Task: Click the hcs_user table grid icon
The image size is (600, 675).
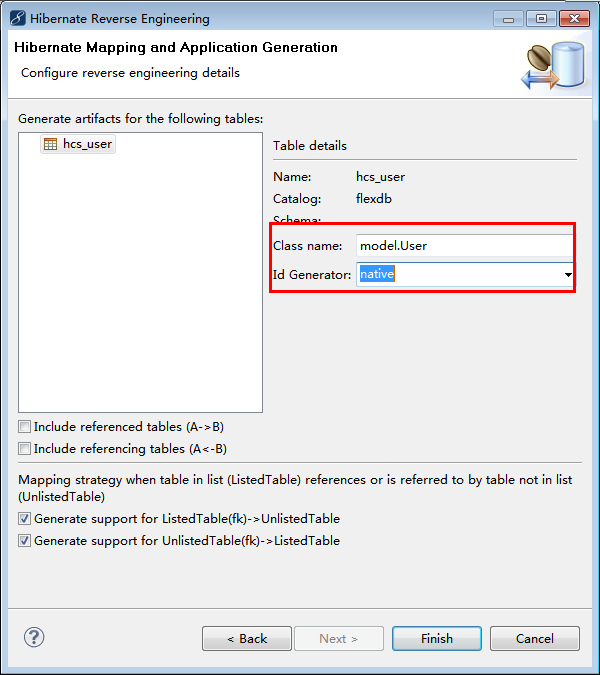Action: [50, 144]
